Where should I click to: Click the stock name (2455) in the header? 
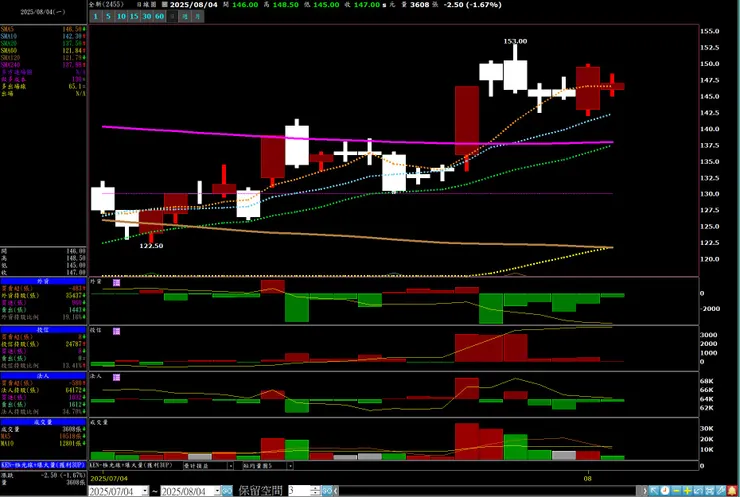coord(106,4)
